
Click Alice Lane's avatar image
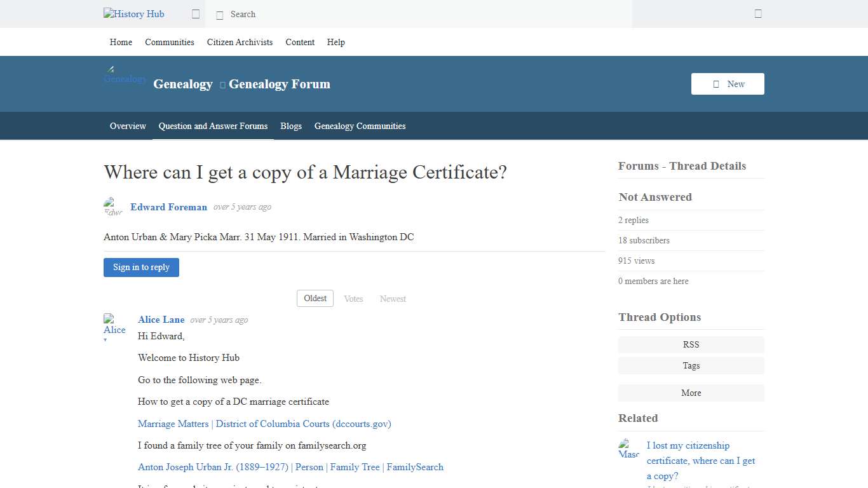click(114, 325)
